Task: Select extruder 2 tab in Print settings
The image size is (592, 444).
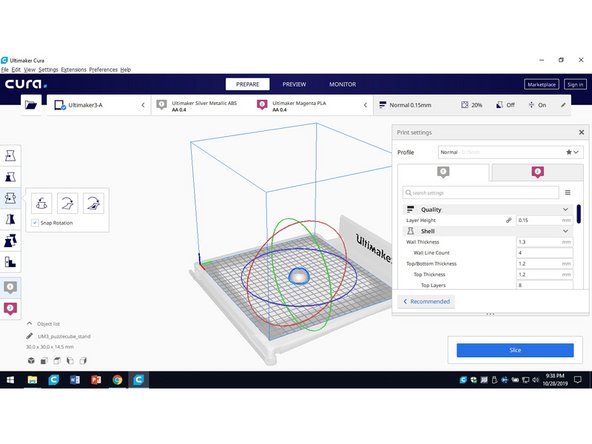Action: point(538,173)
